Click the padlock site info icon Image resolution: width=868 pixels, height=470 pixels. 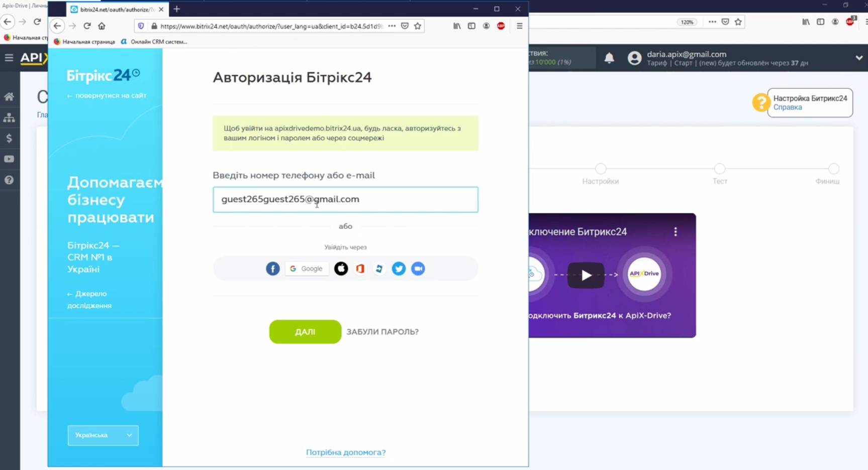pyautogui.click(x=154, y=26)
